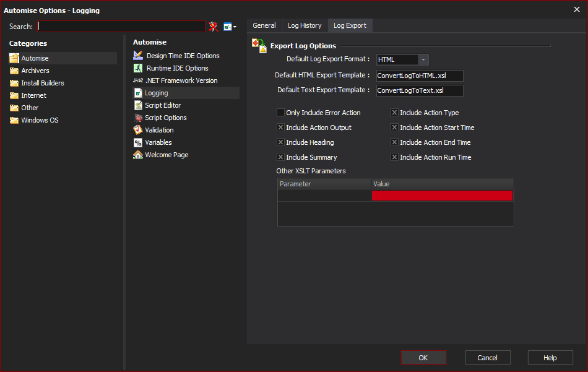Screen dimensions: 588x372
Task: Click the Install Builders folder icon
Action: point(14,83)
